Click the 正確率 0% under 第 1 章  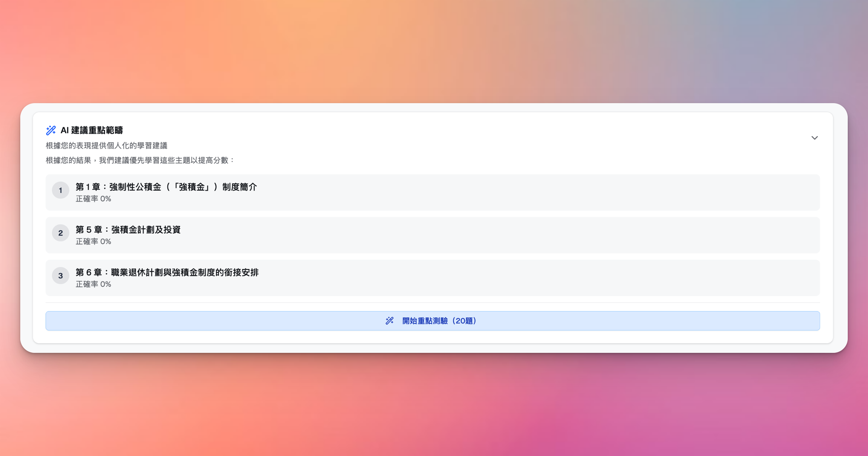(93, 199)
